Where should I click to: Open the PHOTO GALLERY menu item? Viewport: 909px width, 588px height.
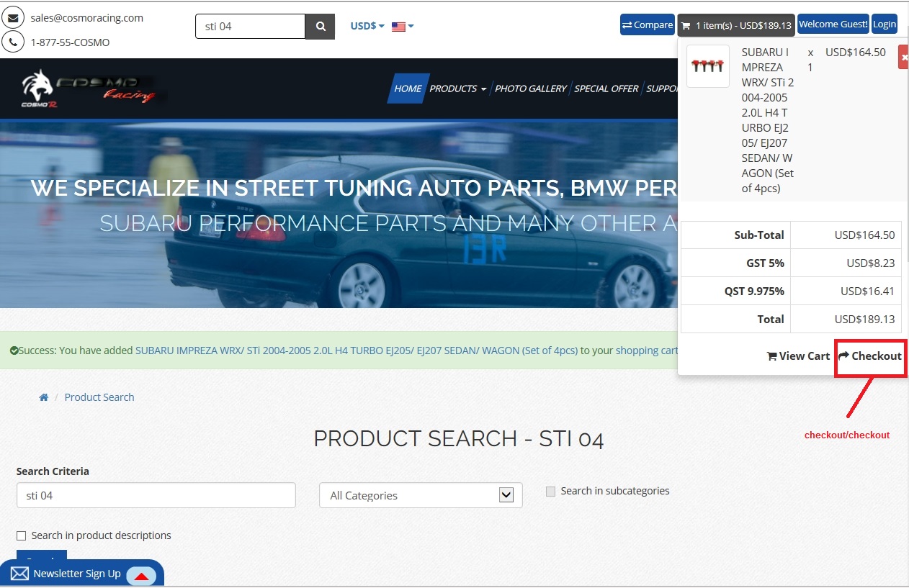pyautogui.click(x=531, y=89)
